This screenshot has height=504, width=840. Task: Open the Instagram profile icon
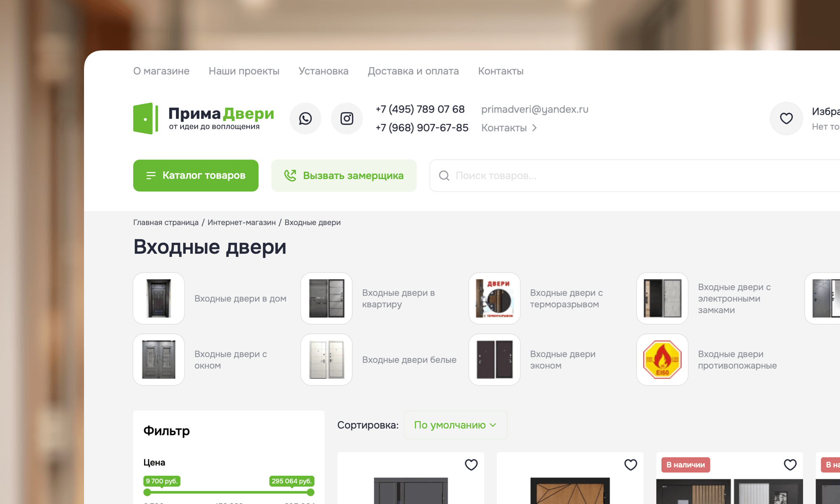pyautogui.click(x=346, y=118)
